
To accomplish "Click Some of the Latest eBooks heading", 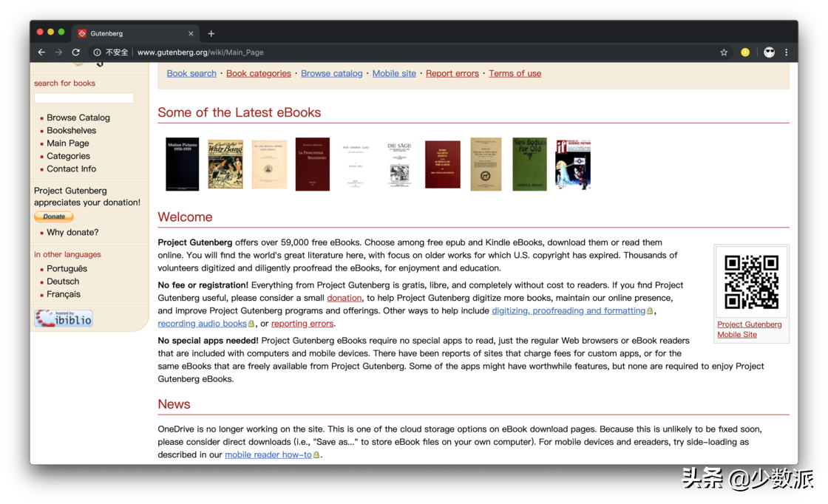I will (240, 112).
